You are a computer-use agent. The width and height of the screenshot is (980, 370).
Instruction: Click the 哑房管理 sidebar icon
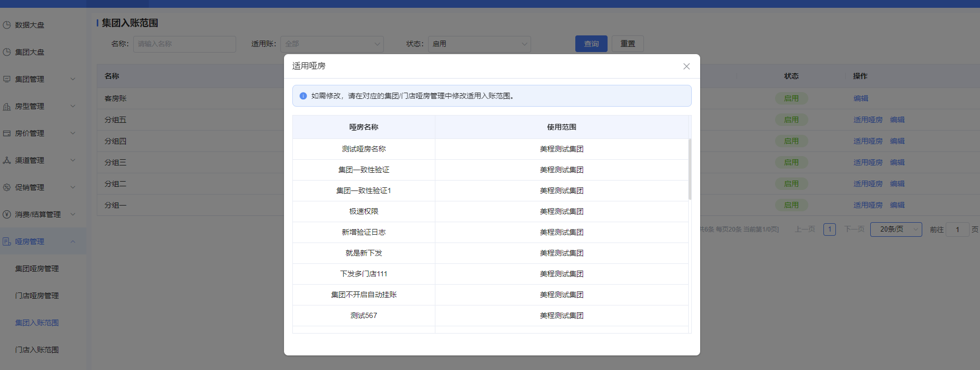point(7,241)
